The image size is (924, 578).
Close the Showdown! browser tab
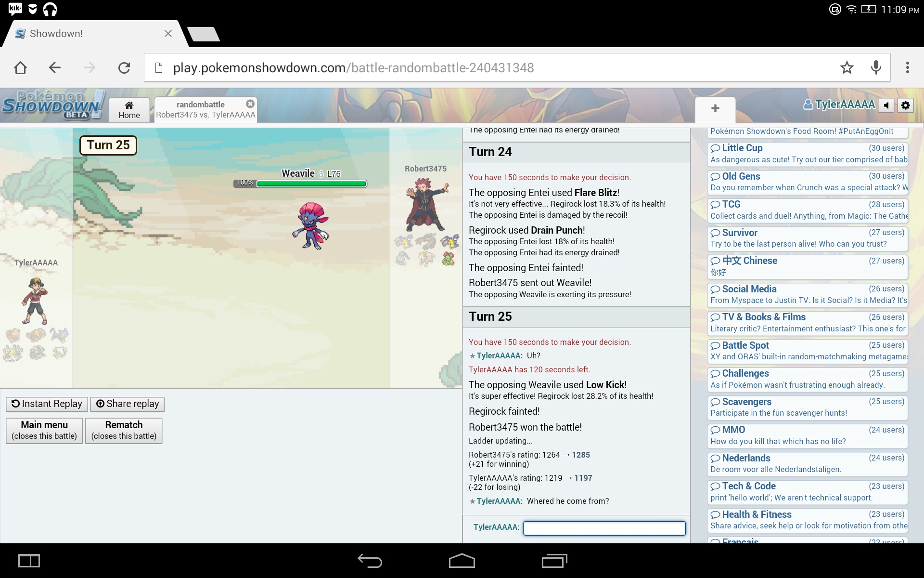pyautogui.click(x=168, y=34)
